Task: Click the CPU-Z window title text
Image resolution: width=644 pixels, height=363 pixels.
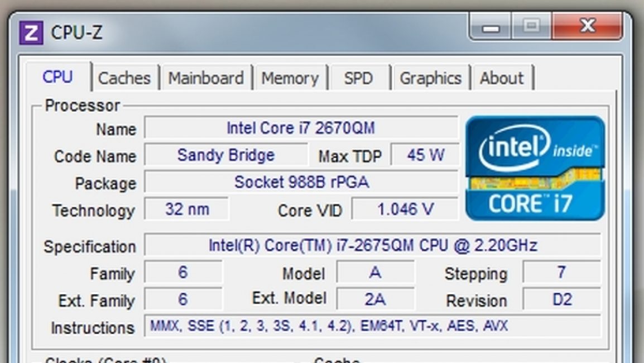Action: coord(76,33)
